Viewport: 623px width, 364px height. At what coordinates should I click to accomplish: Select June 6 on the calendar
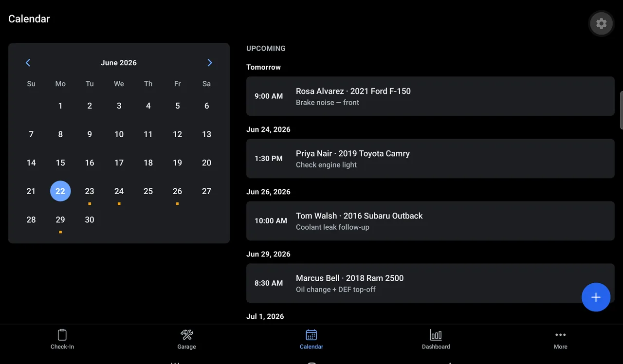pos(206,106)
